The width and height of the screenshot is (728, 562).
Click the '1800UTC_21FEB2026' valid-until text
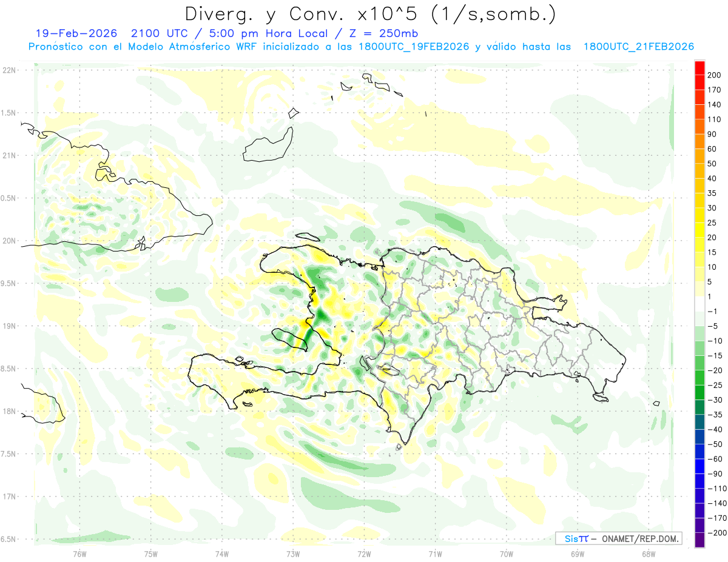tap(638, 47)
